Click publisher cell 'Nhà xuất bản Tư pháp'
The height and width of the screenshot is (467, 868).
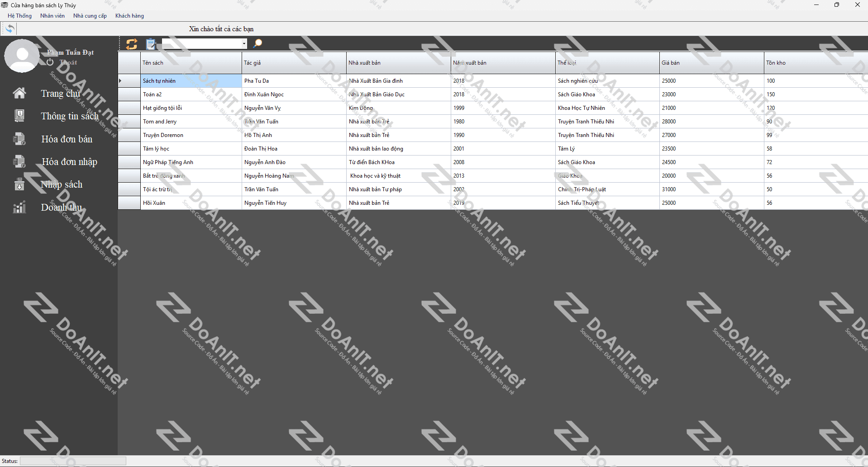pos(399,189)
